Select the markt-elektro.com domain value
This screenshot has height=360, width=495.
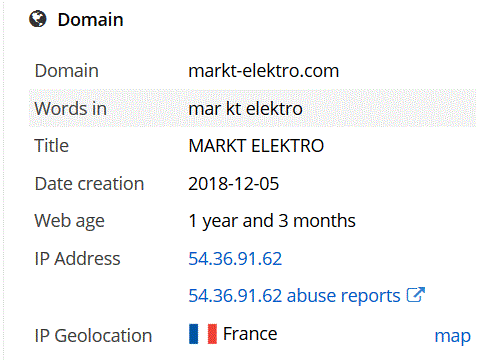pos(263,71)
